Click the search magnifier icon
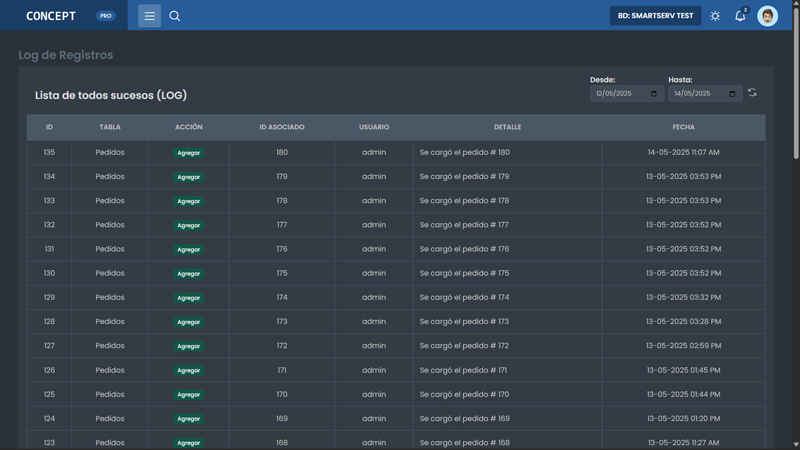Viewport: 800px width, 450px height. (175, 16)
